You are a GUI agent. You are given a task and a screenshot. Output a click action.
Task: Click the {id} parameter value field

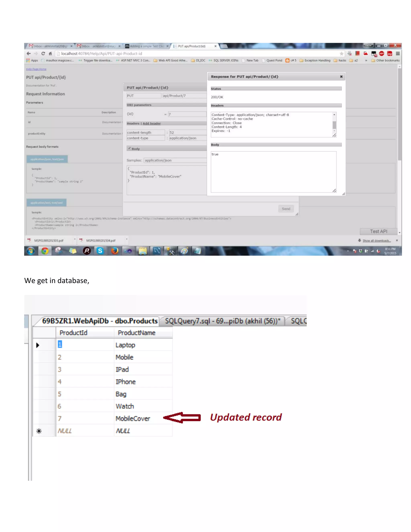tap(187, 114)
